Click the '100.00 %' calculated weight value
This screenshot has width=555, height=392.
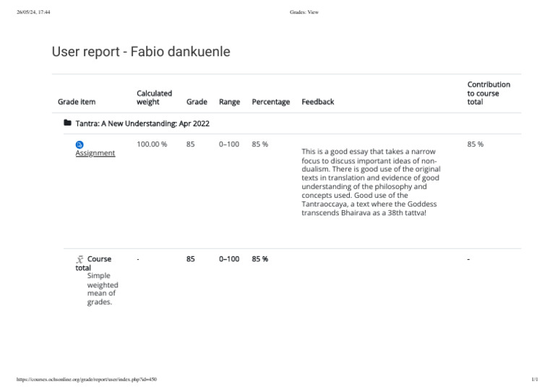(x=152, y=144)
